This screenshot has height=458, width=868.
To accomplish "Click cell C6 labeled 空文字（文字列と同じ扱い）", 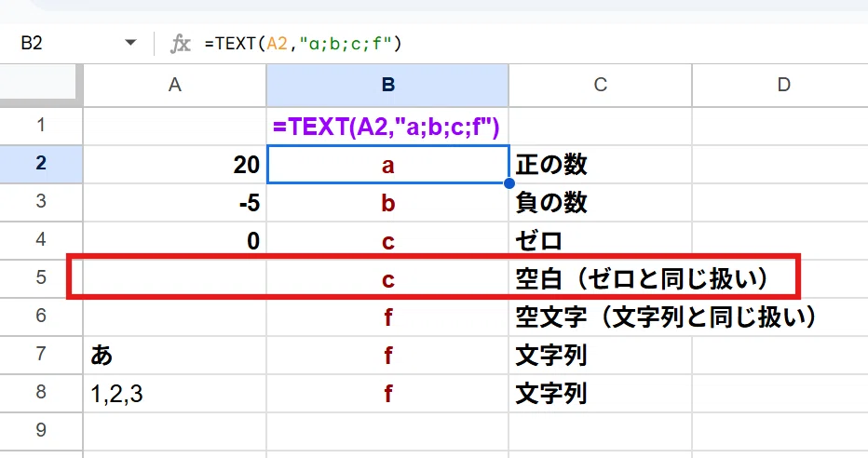I will point(600,317).
